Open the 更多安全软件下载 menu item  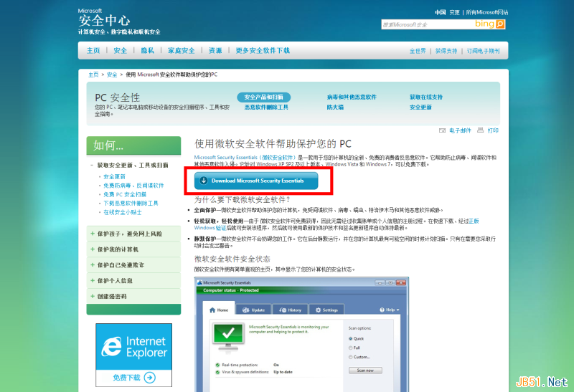coord(263,50)
